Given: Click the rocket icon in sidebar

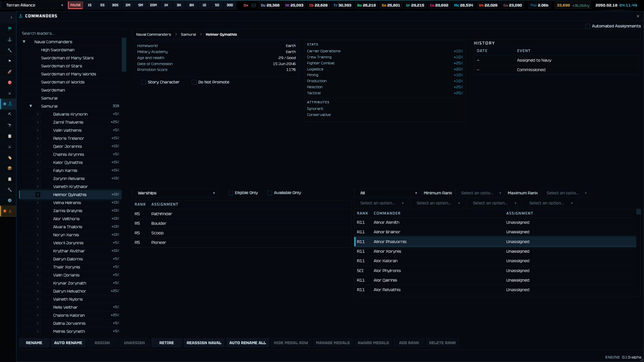Looking at the screenshot, I should tap(10, 72).
